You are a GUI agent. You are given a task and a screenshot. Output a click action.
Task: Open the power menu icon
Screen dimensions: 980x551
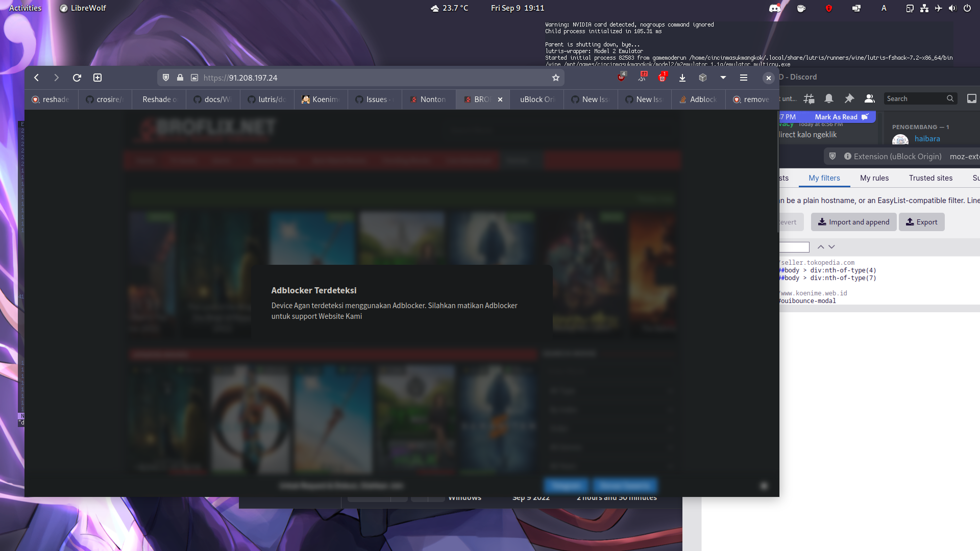pyautogui.click(x=967, y=8)
